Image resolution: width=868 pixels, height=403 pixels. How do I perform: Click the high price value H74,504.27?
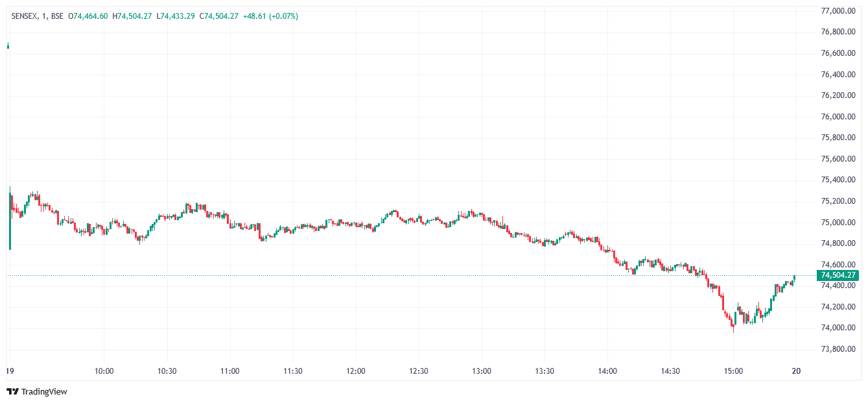coord(132,16)
